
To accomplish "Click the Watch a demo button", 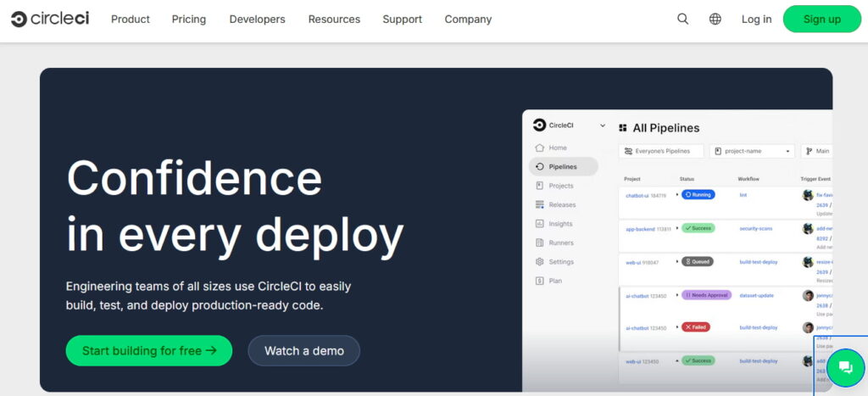I will click(303, 350).
